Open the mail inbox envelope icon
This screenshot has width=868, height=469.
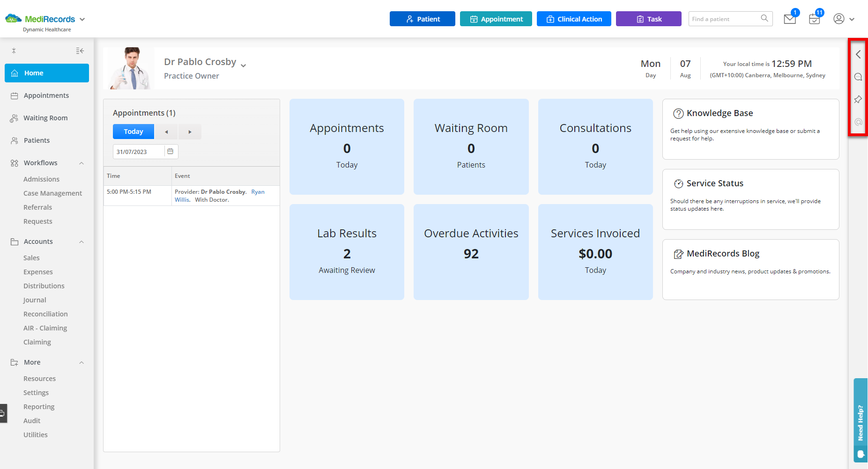(790, 19)
